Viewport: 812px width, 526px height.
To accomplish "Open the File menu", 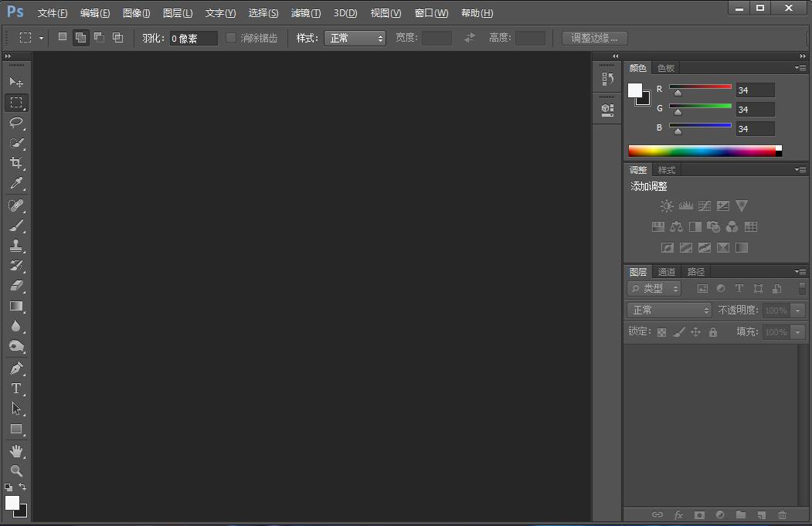I will (53, 13).
